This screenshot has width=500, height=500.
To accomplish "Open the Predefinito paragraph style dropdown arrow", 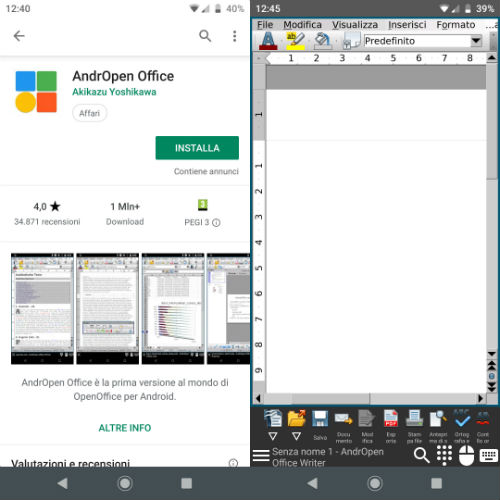I will tap(476, 41).
